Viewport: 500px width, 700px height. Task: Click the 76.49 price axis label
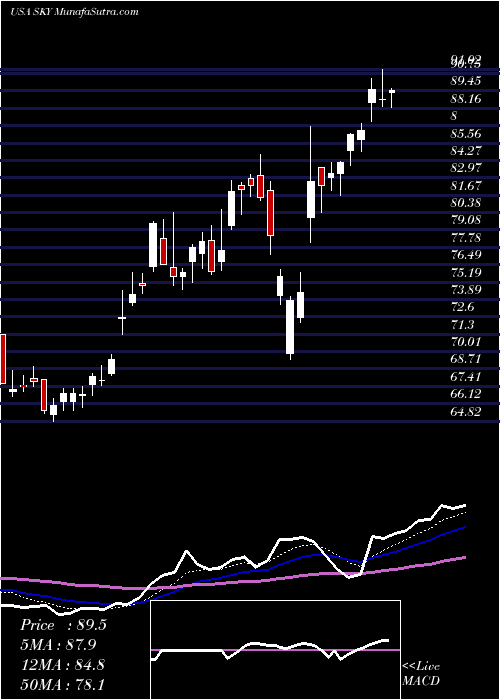click(x=465, y=255)
